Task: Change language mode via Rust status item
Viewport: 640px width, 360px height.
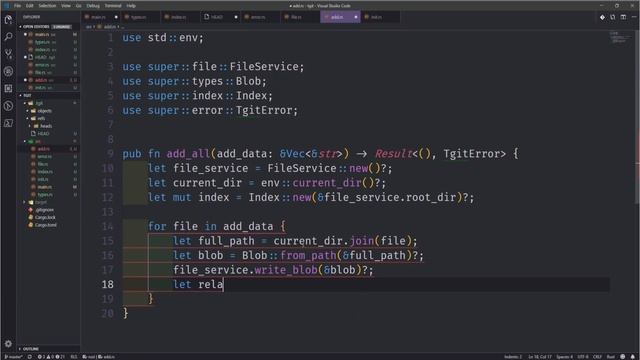Action: (x=611, y=357)
